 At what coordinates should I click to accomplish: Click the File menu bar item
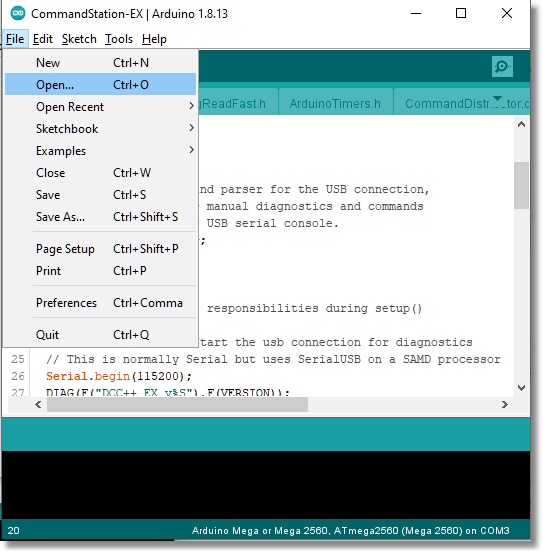point(15,39)
